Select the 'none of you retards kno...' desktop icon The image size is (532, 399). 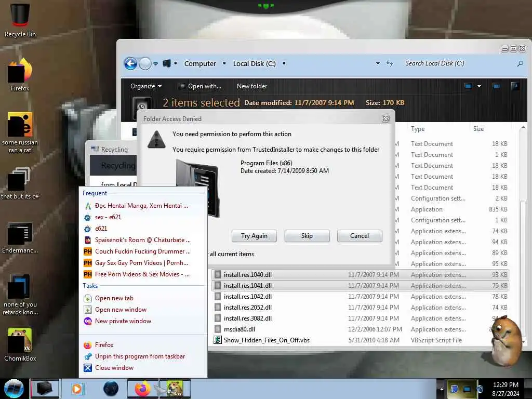[20, 295]
